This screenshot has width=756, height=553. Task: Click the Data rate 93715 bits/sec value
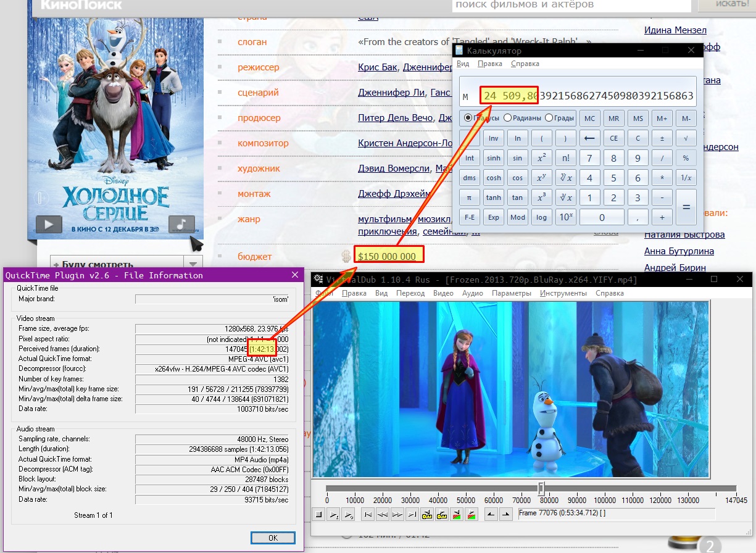212,499
